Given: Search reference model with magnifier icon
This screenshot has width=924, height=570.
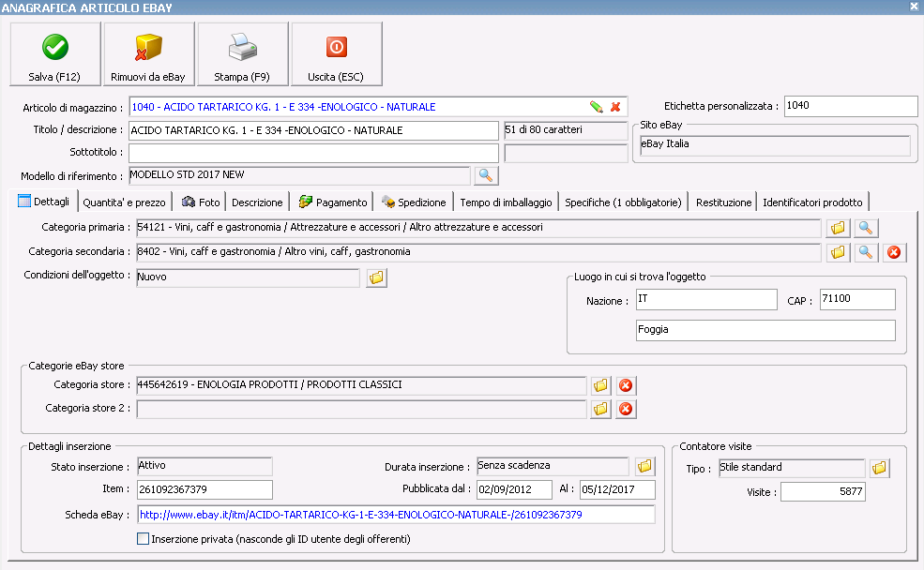Looking at the screenshot, I should click(486, 175).
